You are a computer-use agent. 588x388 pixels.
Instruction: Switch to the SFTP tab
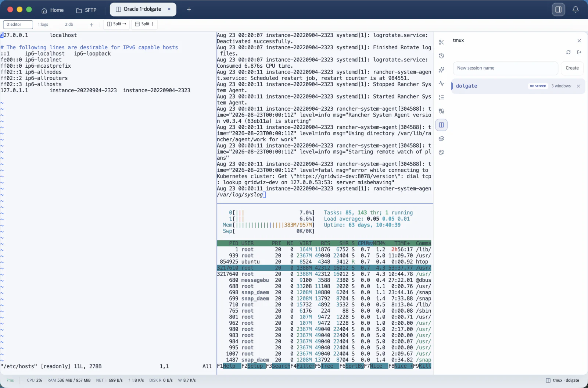(x=86, y=10)
